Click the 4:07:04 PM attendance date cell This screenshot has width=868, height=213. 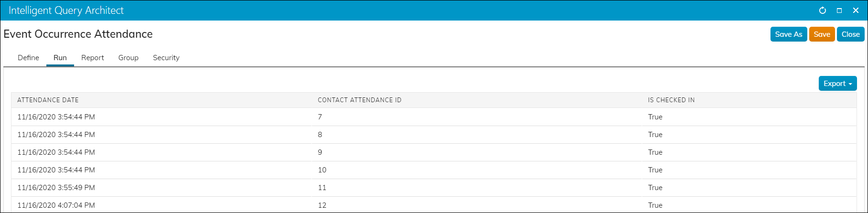pyautogui.click(x=56, y=205)
